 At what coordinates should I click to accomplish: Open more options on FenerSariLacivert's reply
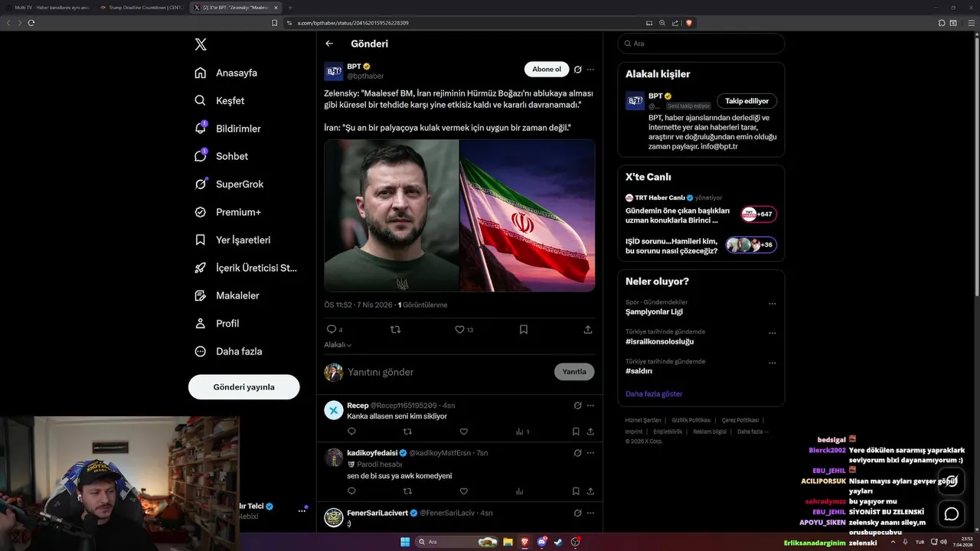pos(590,513)
